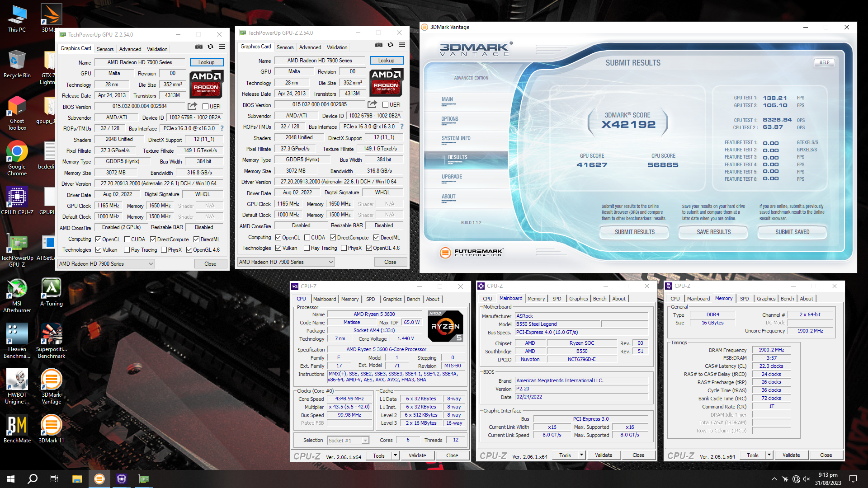The width and height of the screenshot is (868, 488).
Task: Open BenchMate desktop shortcut
Action: [x=17, y=429]
